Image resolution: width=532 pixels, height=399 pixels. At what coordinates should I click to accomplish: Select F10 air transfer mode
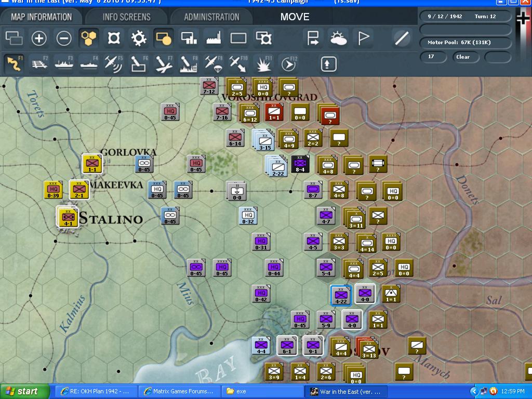coord(239,63)
